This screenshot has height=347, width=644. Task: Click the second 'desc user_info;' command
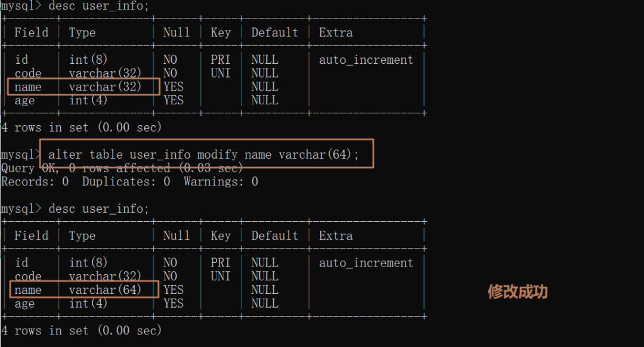pyautogui.click(x=98, y=209)
